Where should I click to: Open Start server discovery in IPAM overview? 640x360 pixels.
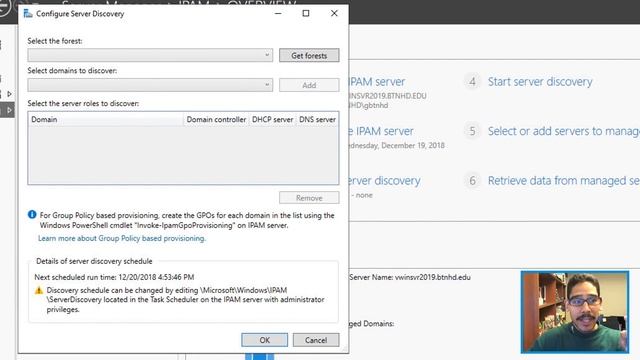pyautogui.click(x=540, y=82)
